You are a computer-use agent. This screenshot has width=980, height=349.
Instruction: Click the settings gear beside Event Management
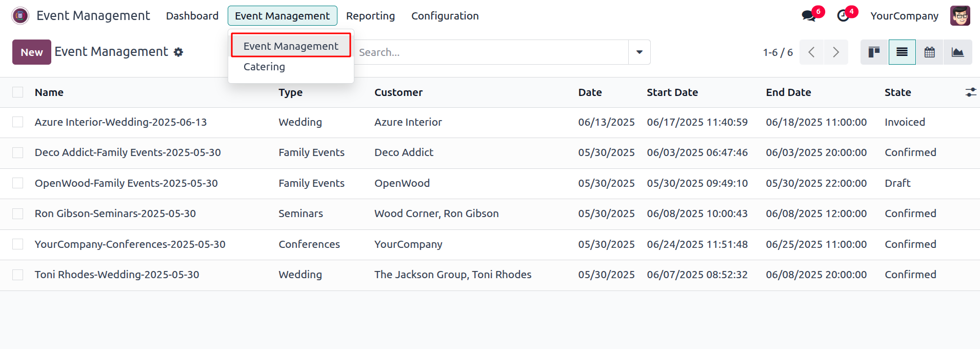pos(178,52)
